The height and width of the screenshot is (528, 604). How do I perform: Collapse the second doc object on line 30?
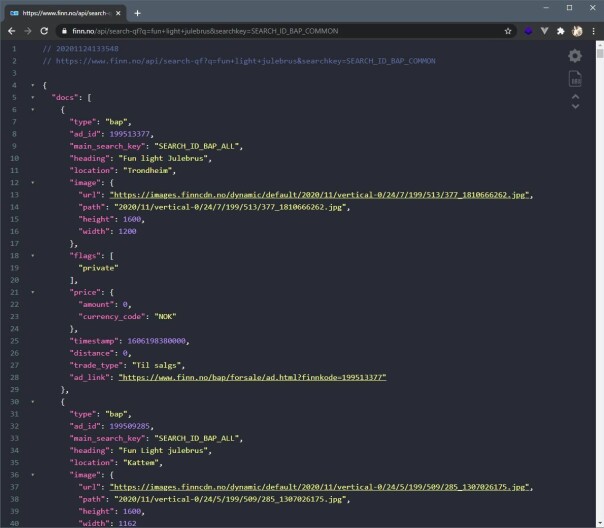pos(33,402)
